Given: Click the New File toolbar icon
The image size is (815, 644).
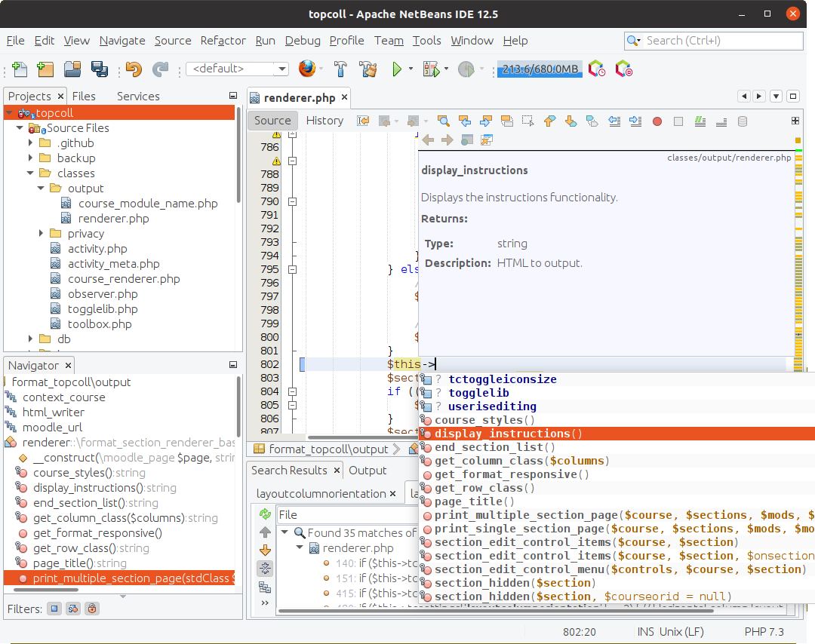Looking at the screenshot, I should click(x=20, y=69).
